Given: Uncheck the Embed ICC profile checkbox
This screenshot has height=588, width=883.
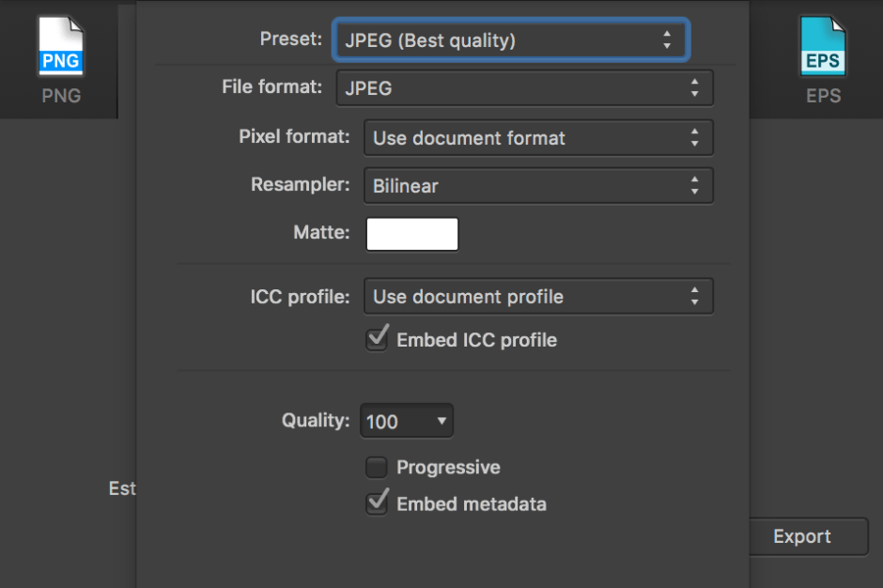Looking at the screenshot, I should click(x=377, y=340).
